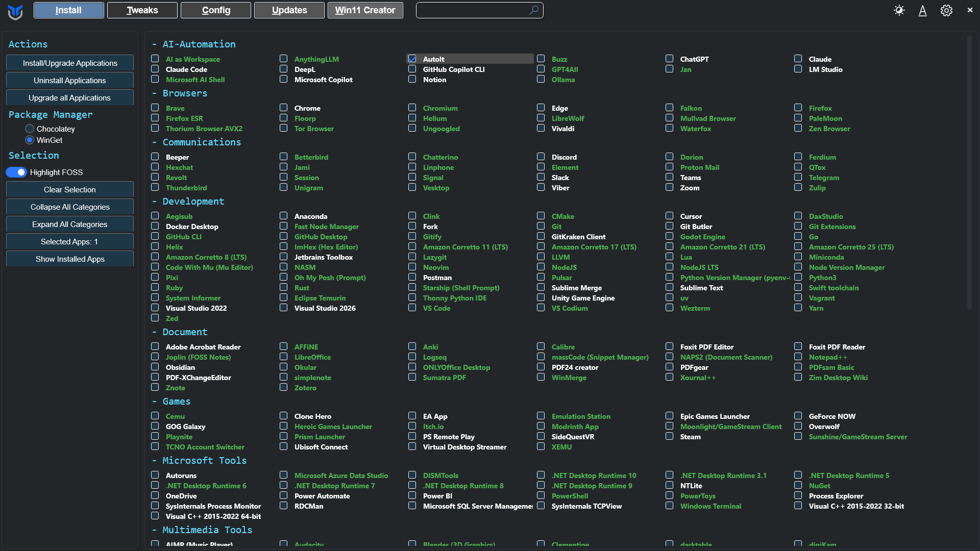Go to the Config tab
Screen dimensions: 980x551
pyautogui.click(x=216, y=10)
